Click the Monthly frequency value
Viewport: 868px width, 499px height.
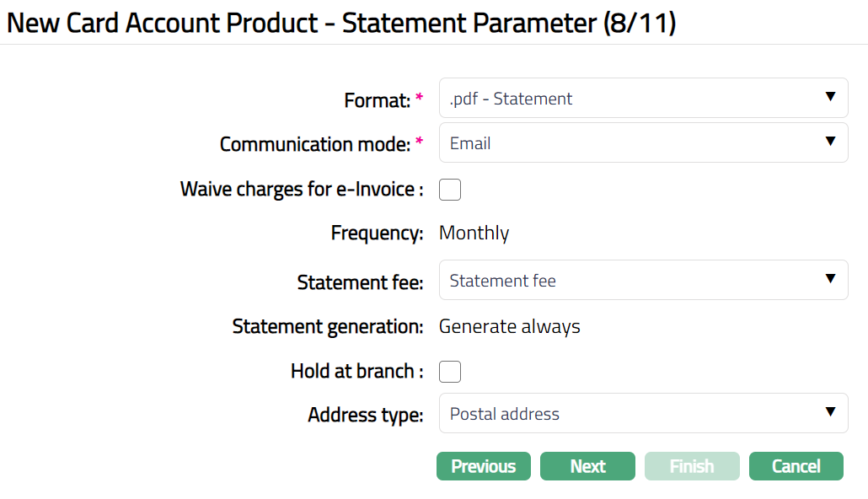(x=474, y=233)
